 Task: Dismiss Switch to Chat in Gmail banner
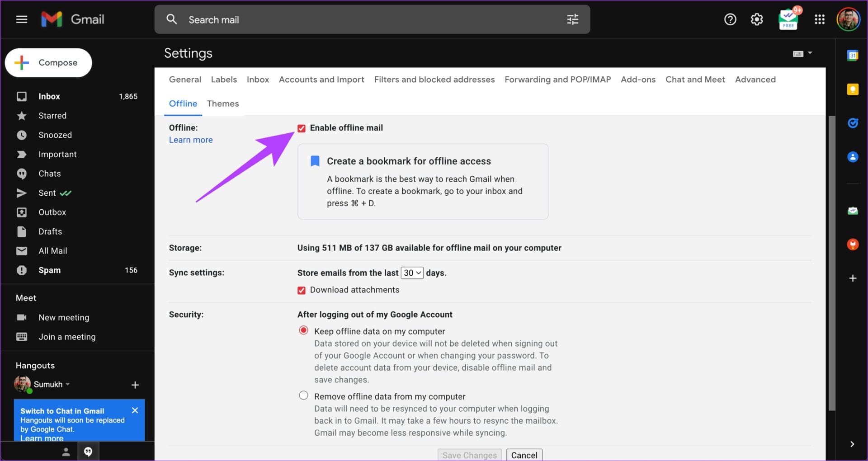(x=135, y=410)
